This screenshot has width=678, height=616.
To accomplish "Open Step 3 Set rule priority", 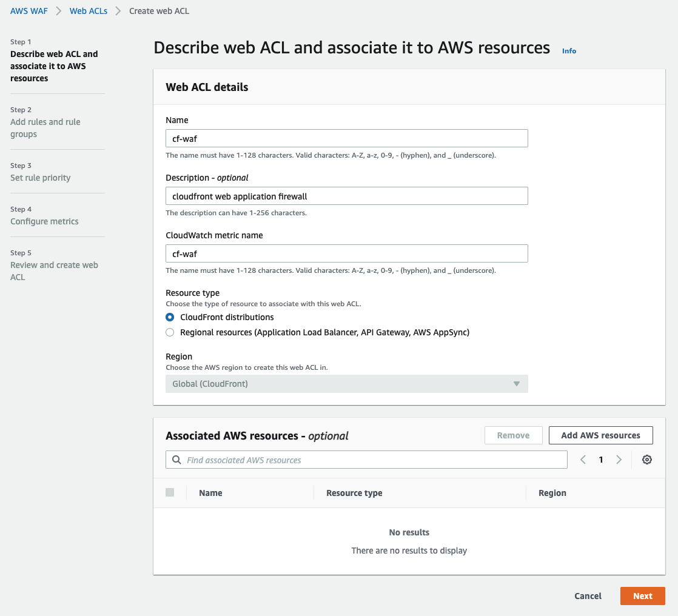I will pyautogui.click(x=40, y=178).
